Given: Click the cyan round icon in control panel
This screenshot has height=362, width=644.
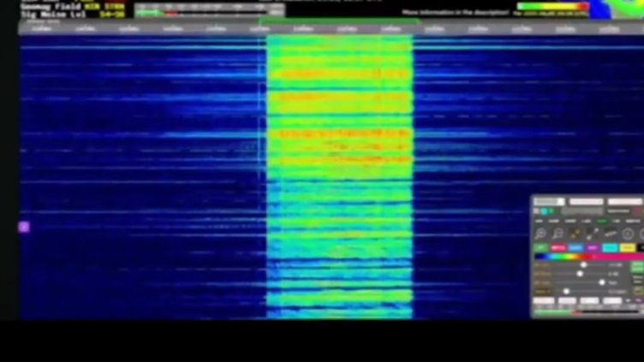Looking at the screenshot, I should tap(543, 211).
